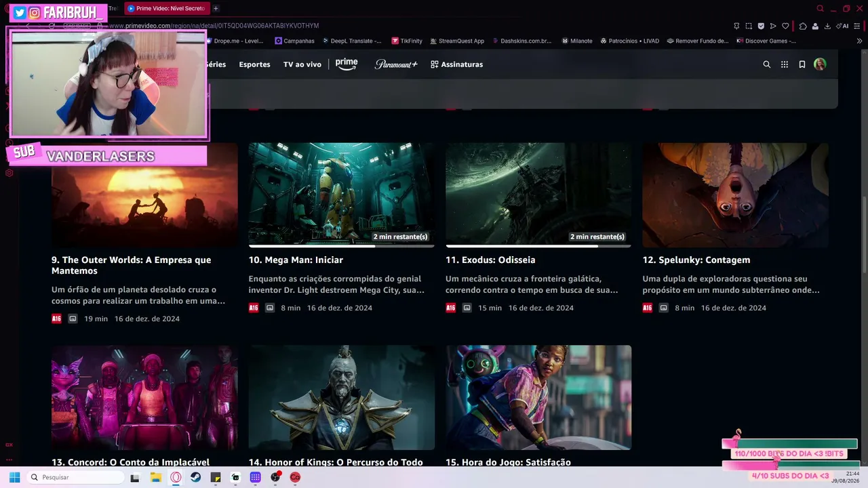This screenshot has height=488, width=868.
Task: Play the Hora do Jogo thumbnail
Action: point(538,398)
